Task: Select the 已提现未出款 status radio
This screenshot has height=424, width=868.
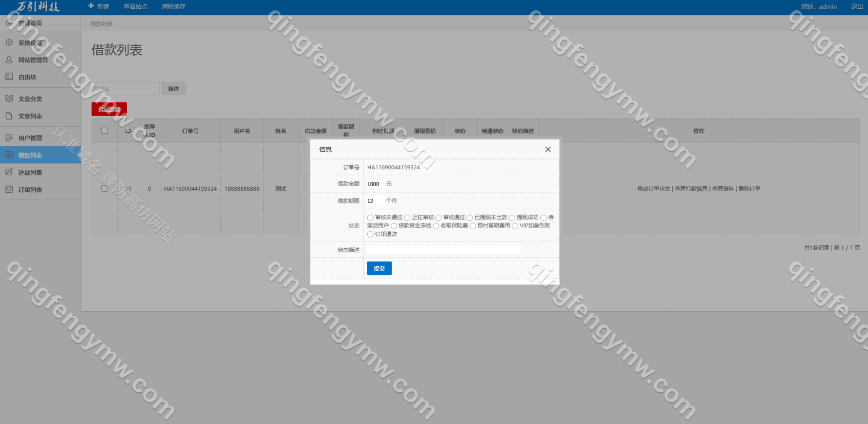Action: [x=470, y=218]
